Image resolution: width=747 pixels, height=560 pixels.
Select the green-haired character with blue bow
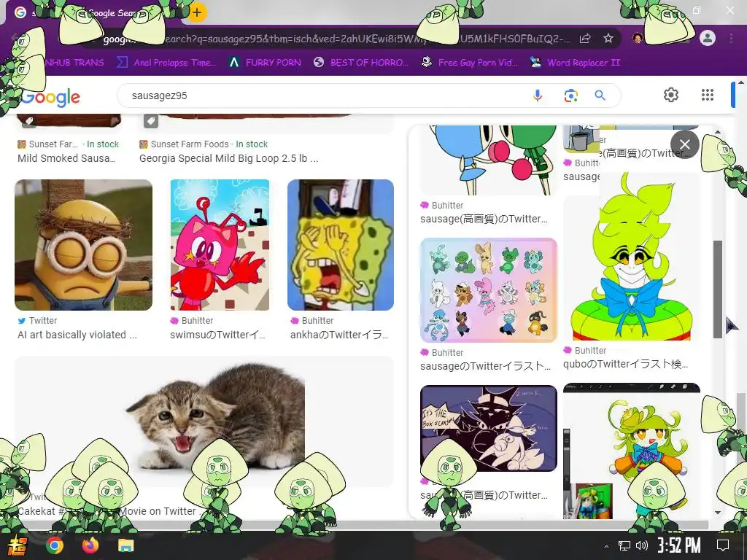tap(632, 256)
